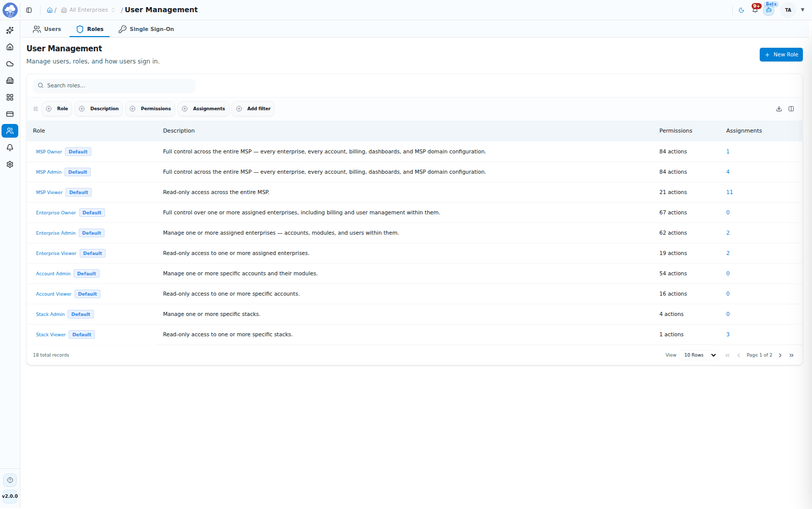
Task: Sort by Permissions column header
Action: pyautogui.click(x=675, y=131)
